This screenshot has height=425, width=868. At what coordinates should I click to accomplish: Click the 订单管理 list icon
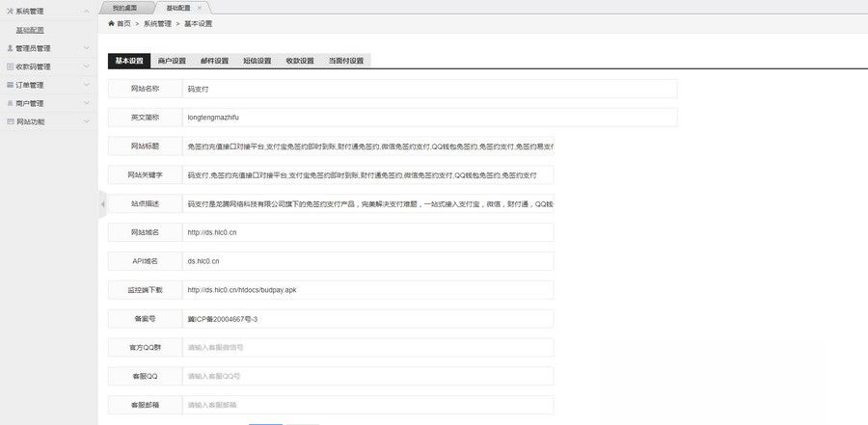click(x=10, y=85)
